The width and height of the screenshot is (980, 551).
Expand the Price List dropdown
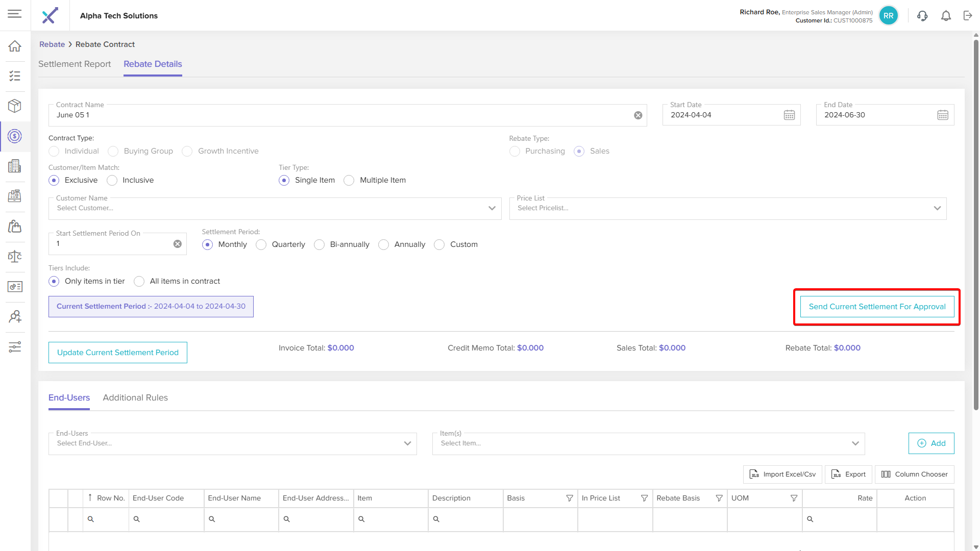click(x=937, y=208)
